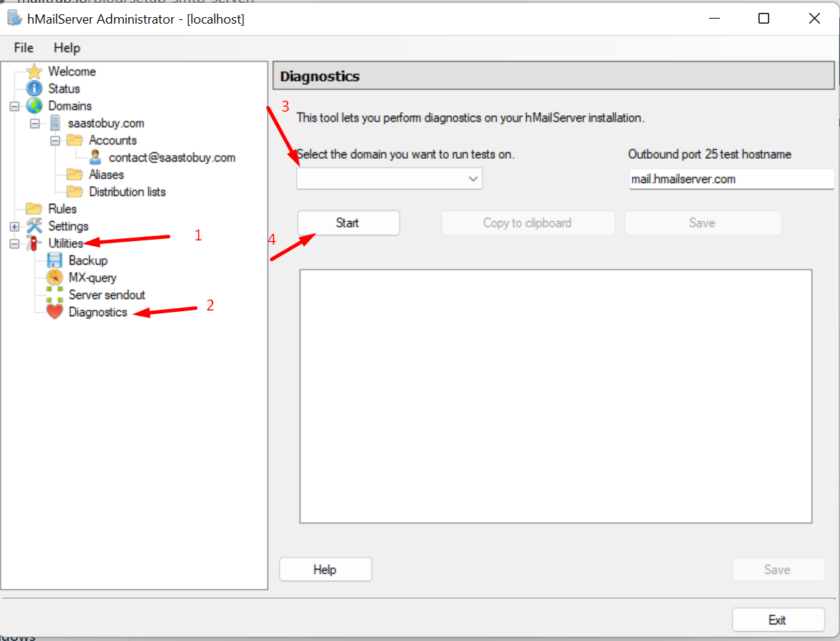The width and height of the screenshot is (840, 641).
Task: Collapse the Domains tree node
Action: tap(14, 105)
